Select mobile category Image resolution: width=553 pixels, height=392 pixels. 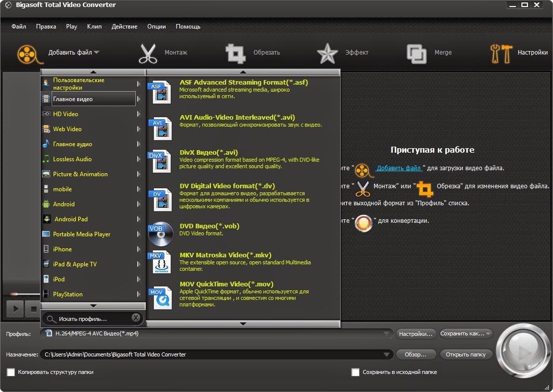click(x=94, y=189)
